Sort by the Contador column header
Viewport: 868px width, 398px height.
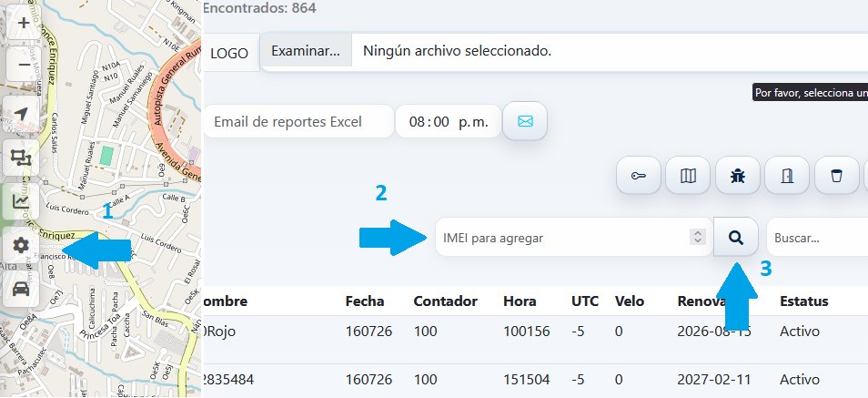click(x=445, y=301)
